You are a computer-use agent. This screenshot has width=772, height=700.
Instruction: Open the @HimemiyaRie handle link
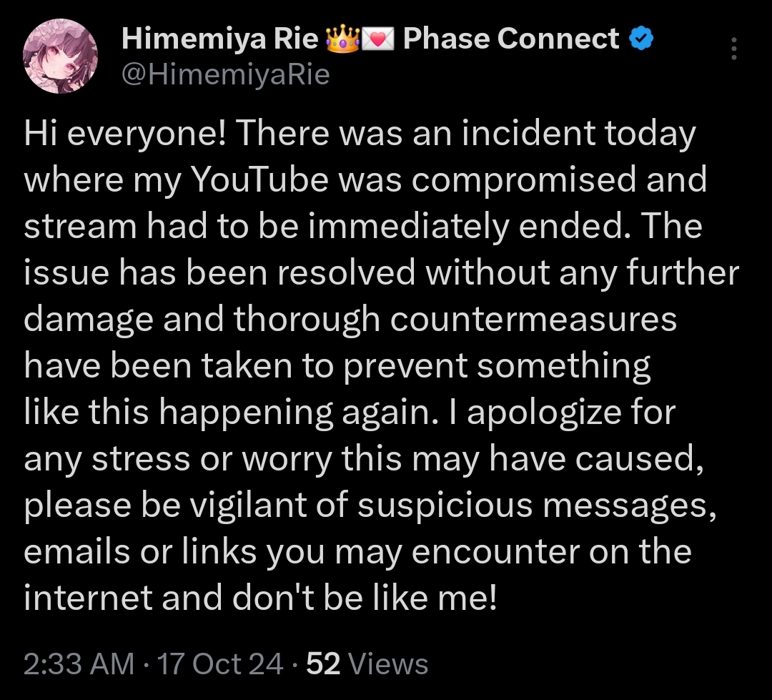(x=225, y=75)
